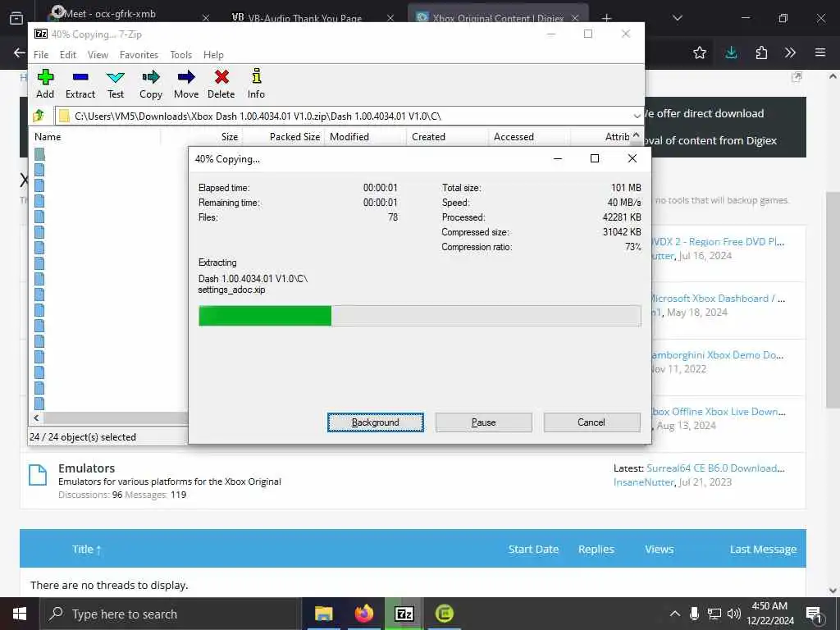This screenshot has width=840, height=630.
Task: Sort threads by Title column
Action: coord(86,549)
